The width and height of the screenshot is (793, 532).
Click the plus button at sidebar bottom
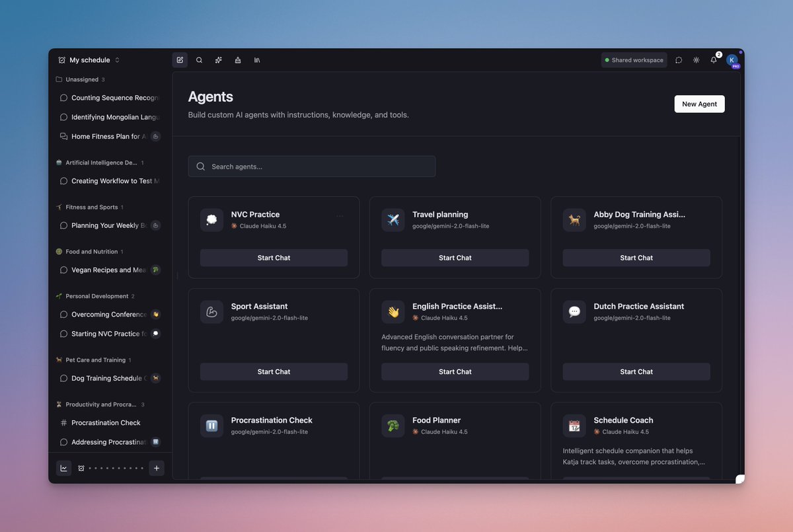pos(157,468)
